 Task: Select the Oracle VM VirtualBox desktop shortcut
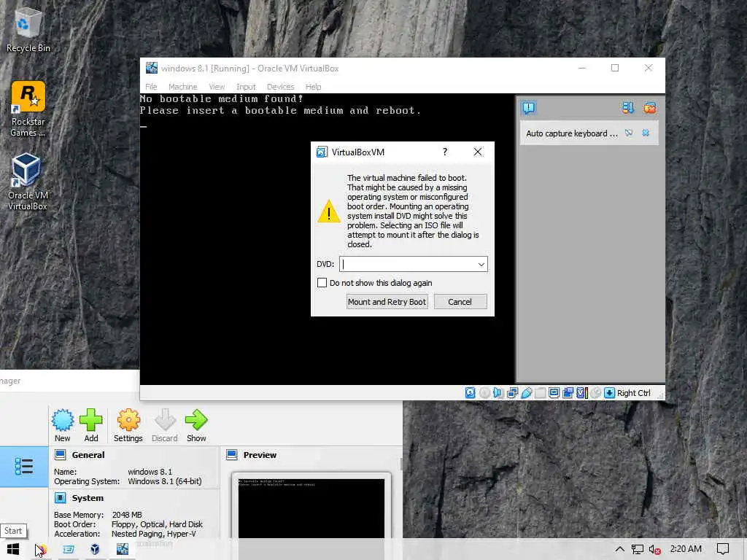(28, 182)
